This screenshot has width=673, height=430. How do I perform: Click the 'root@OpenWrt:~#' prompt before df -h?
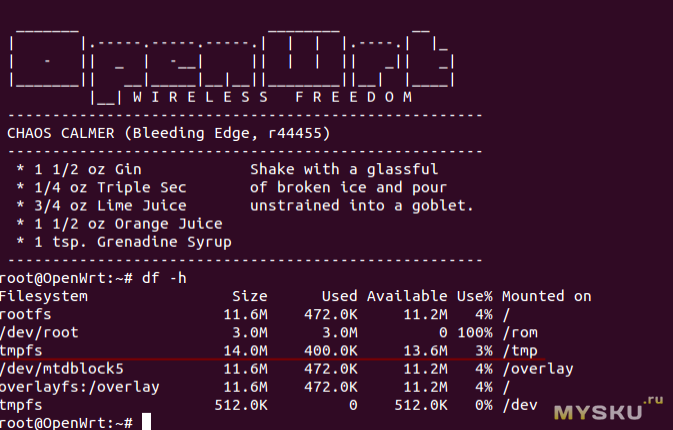(x=66, y=278)
